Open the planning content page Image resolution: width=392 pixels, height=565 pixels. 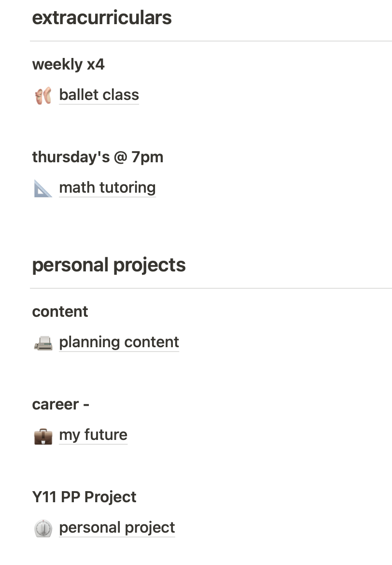click(x=119, y=342)
